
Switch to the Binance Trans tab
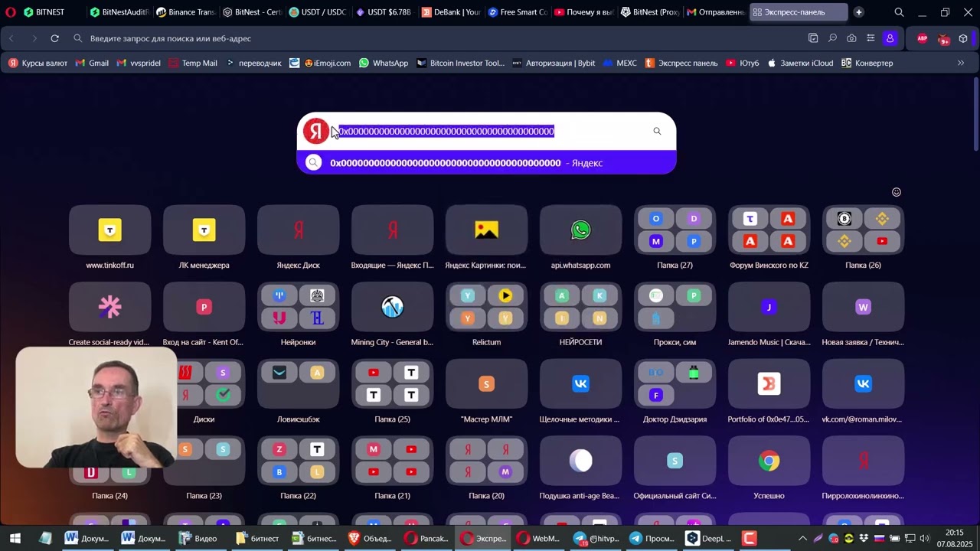(185, 12)
